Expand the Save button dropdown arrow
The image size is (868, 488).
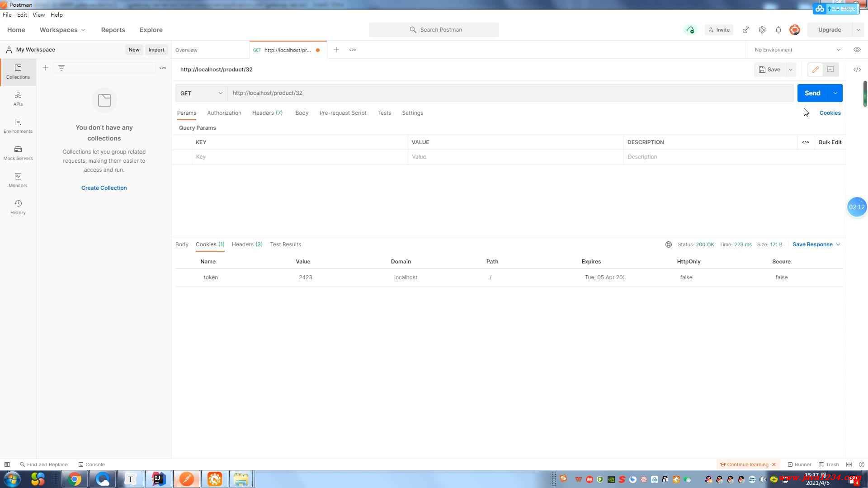click(x=791, y=70)
